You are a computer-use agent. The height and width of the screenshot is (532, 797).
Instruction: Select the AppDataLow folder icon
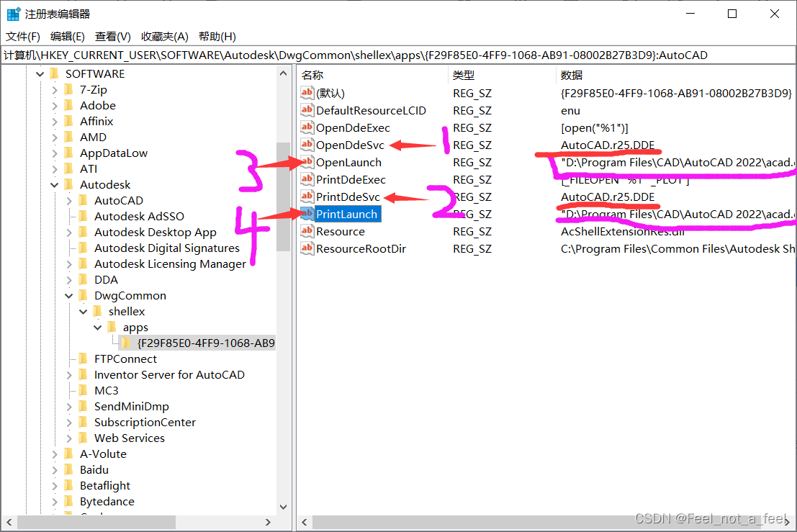[69, 153]
